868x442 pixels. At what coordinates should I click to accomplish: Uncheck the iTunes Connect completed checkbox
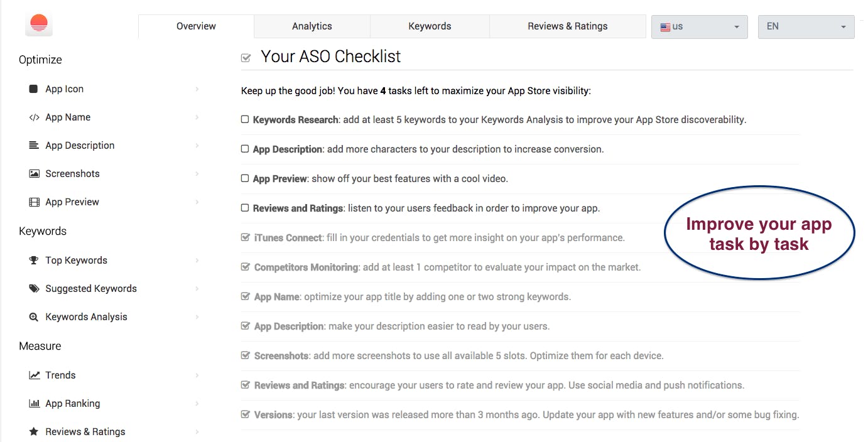pos(246,238)
